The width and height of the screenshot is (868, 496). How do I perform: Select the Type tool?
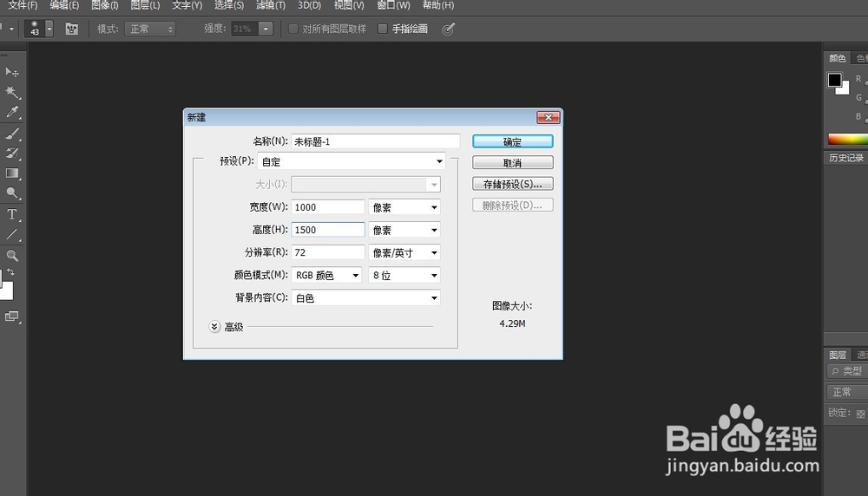11,214
